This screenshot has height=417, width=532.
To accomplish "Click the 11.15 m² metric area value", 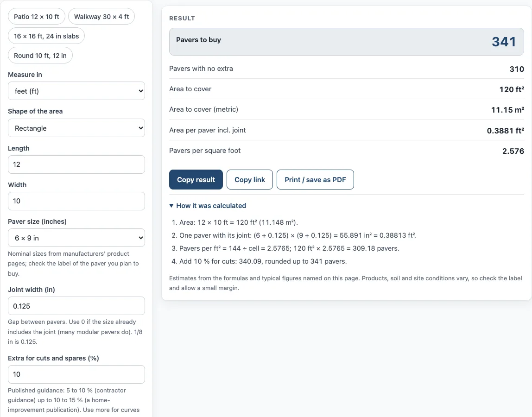I will [x=507, y=110].
